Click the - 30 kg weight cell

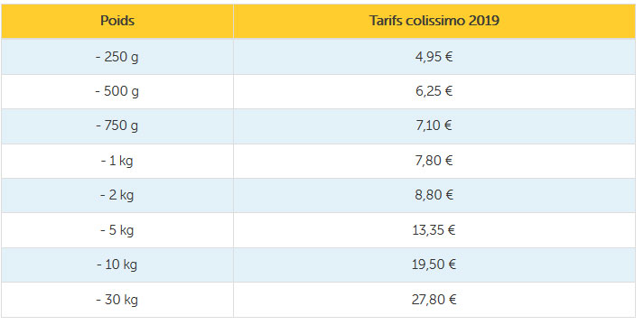click(117, 300)
